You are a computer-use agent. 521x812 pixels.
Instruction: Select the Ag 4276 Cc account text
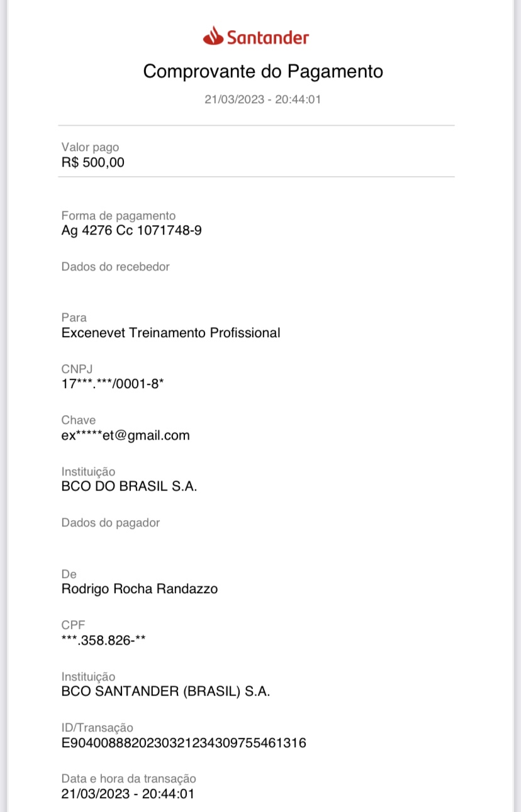click(132, 230)
